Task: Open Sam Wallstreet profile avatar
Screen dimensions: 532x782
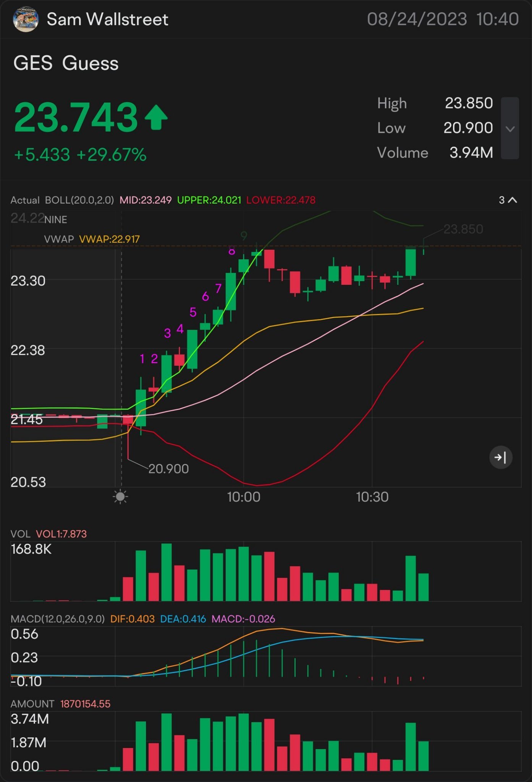Action: point(26,19)
